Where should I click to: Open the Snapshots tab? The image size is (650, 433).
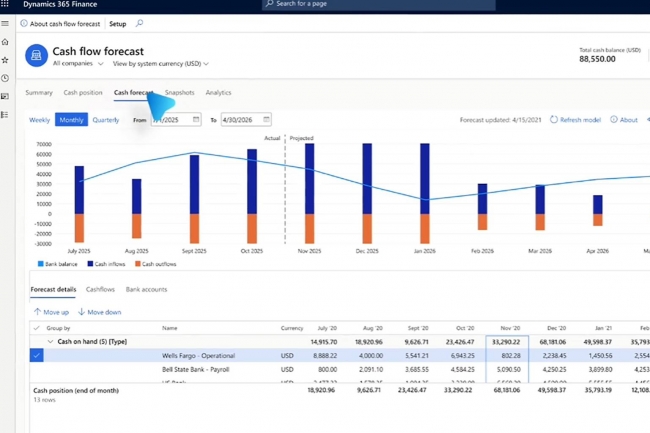point(179,92)
